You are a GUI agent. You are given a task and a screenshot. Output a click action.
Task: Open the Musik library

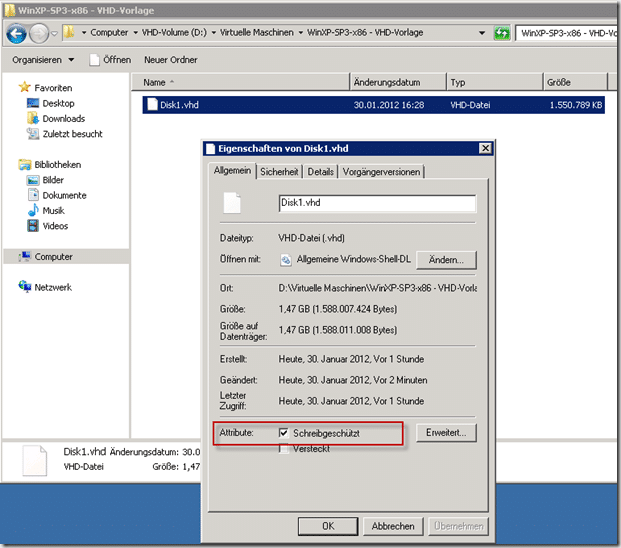coord(53,211)
